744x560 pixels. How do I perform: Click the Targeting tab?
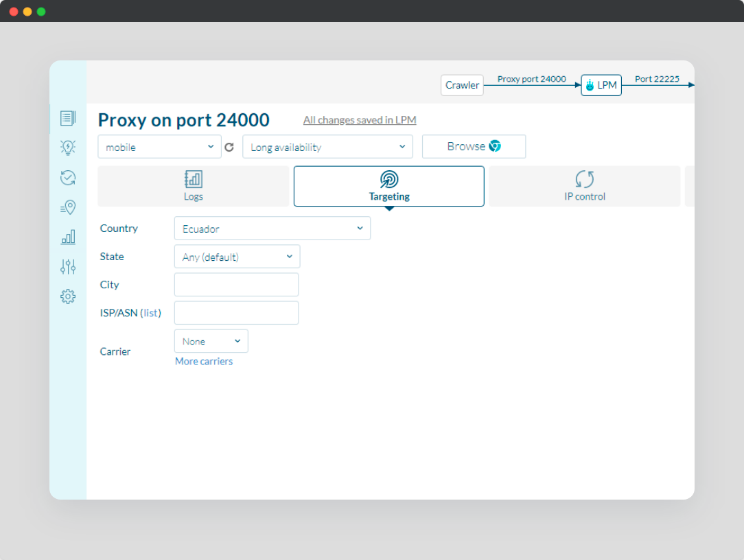point(388,186)
